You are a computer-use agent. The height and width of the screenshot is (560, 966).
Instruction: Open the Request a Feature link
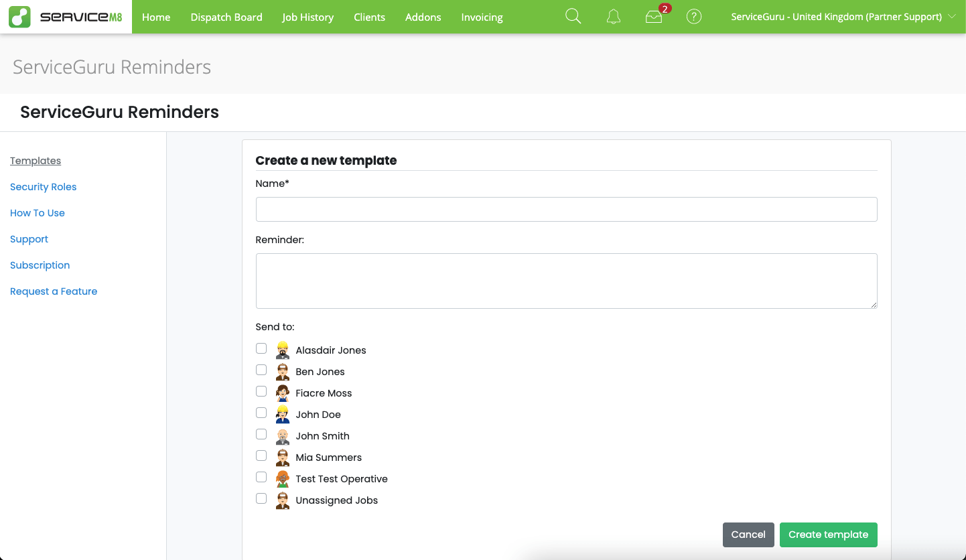(54, 291)
